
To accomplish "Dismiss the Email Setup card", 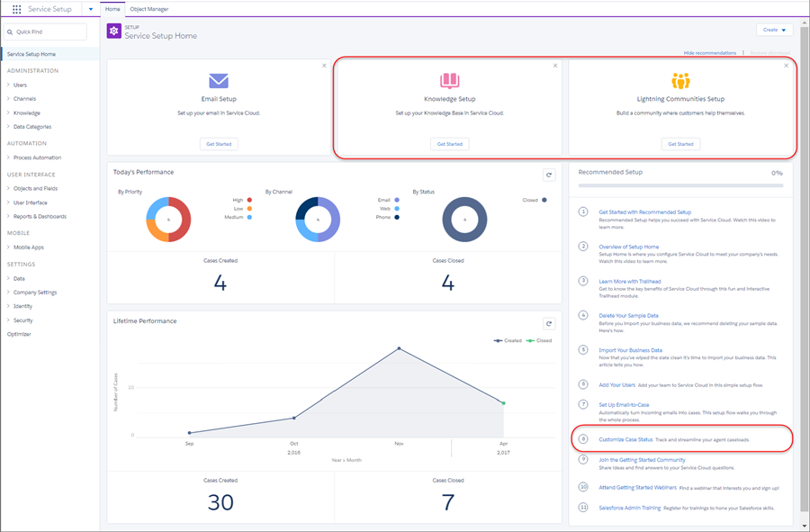I will click(324, 66).
